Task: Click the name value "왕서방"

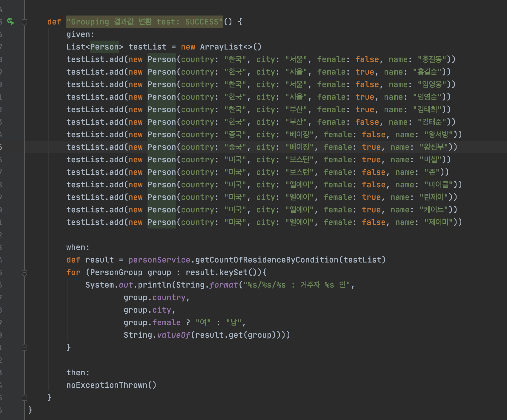Action: (439, 135)
